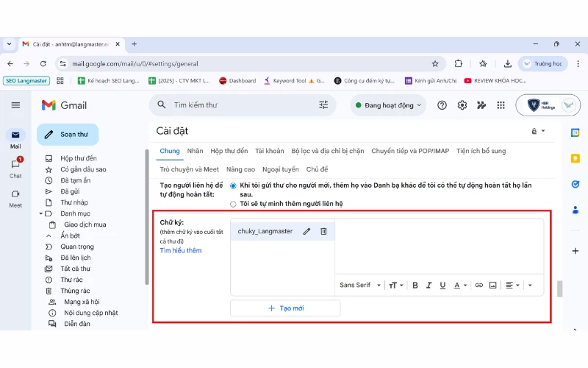
Task: Apply italic formatting in signature toolbar
Action: coord(429,285)
